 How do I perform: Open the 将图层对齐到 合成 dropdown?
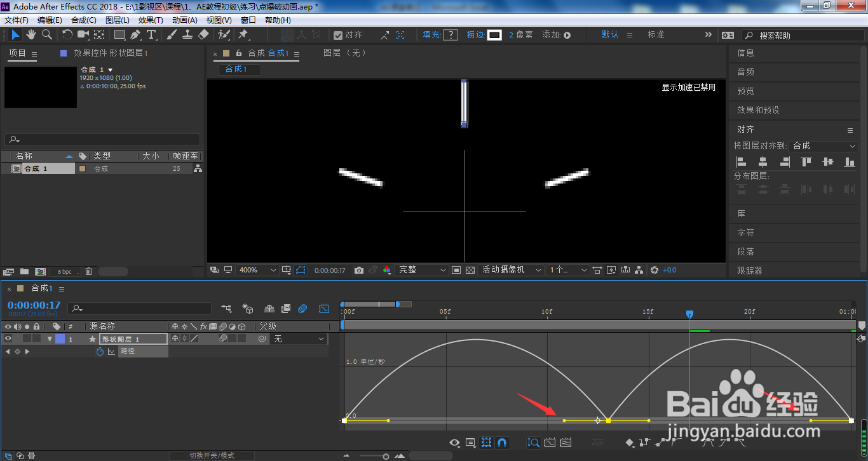point(824,145)
